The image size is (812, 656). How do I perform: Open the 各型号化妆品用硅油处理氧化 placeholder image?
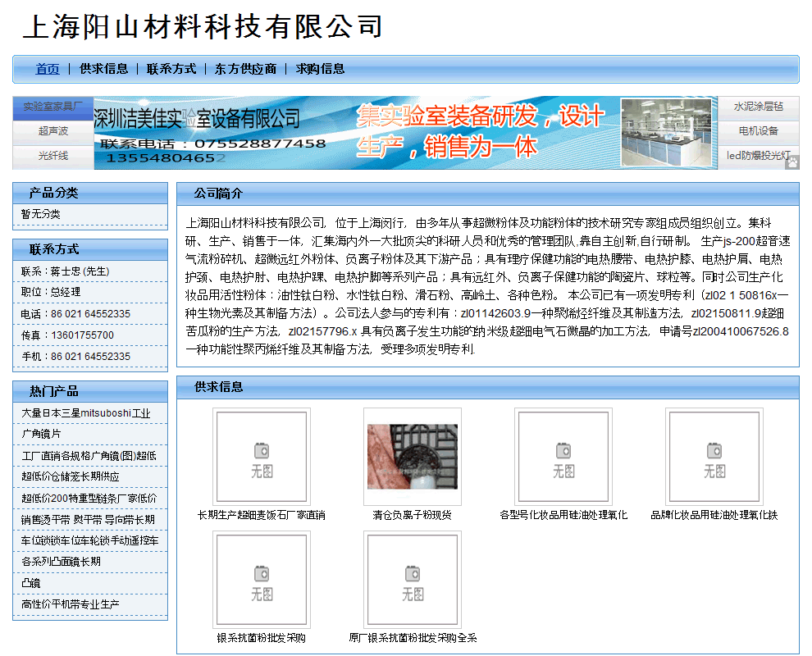click(563, 457)
